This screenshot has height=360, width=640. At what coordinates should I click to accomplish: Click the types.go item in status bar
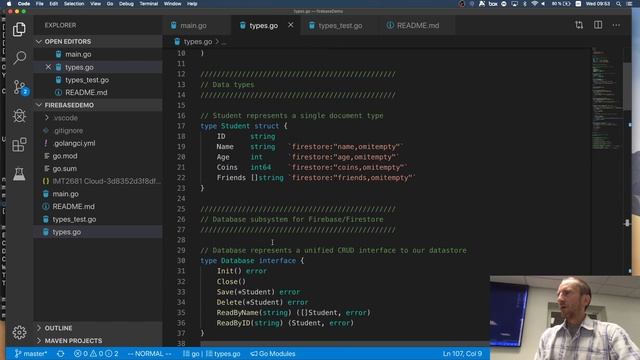(223, 353)
